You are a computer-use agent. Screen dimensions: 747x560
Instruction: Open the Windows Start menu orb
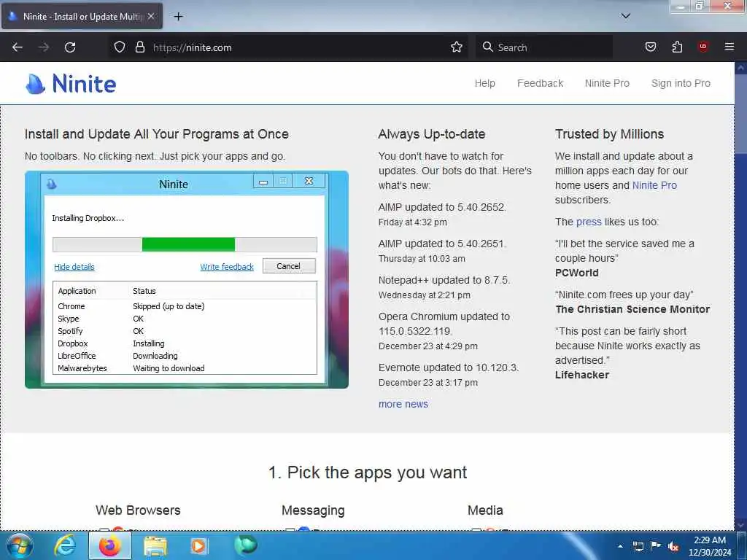(x=20, y=545)
